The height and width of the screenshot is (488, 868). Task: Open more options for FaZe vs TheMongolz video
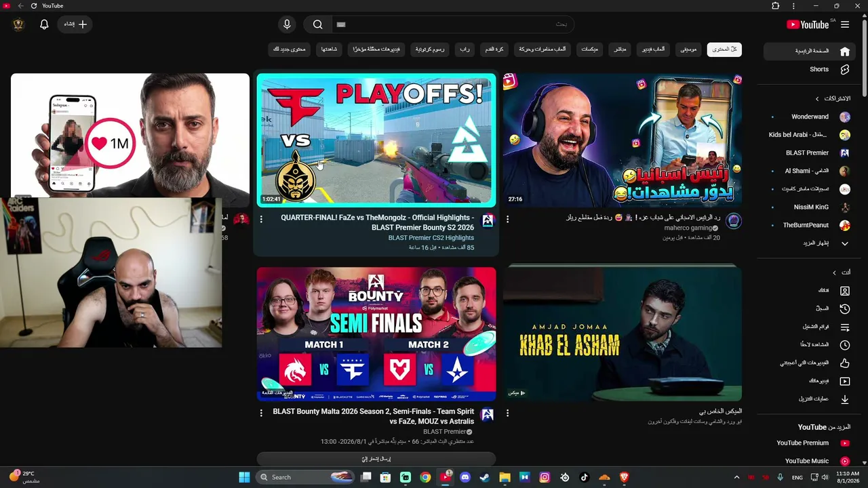pos(261,220)
